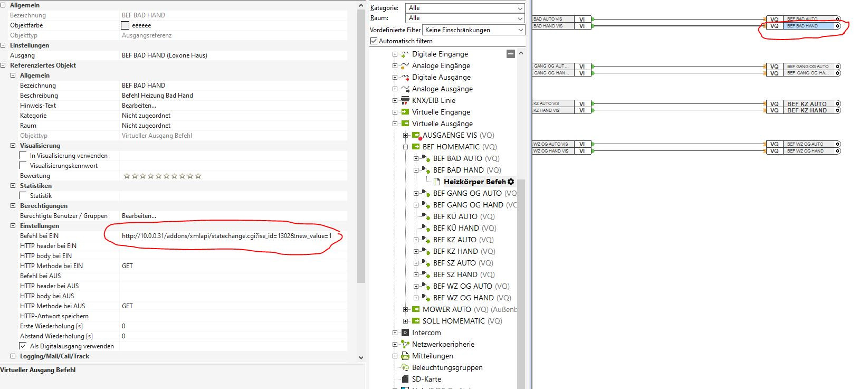This screenshot has width=868, height=389.
Task: Expand the Logging/Mail/Call/Track section
Action: pos(13,356)
